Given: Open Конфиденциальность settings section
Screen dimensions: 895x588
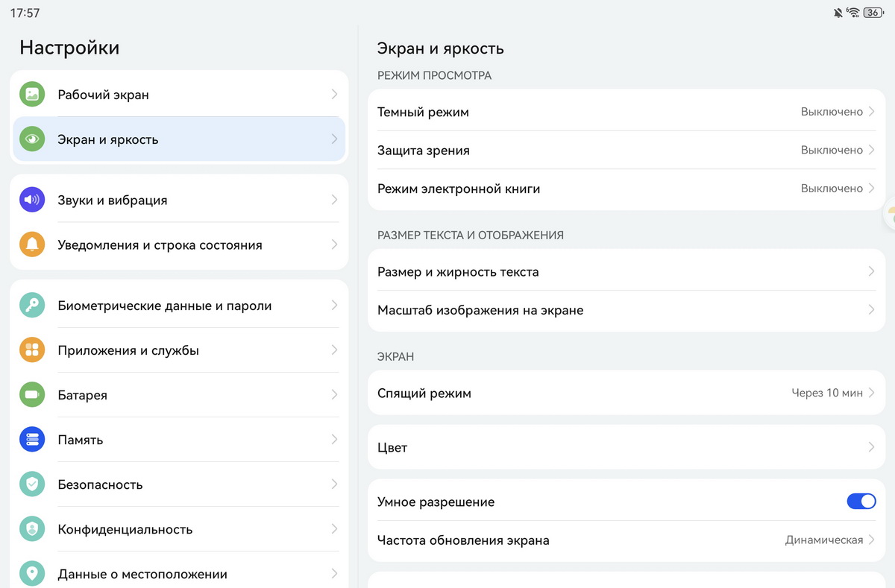Looking at the screenshot, I should pos(179,529).
